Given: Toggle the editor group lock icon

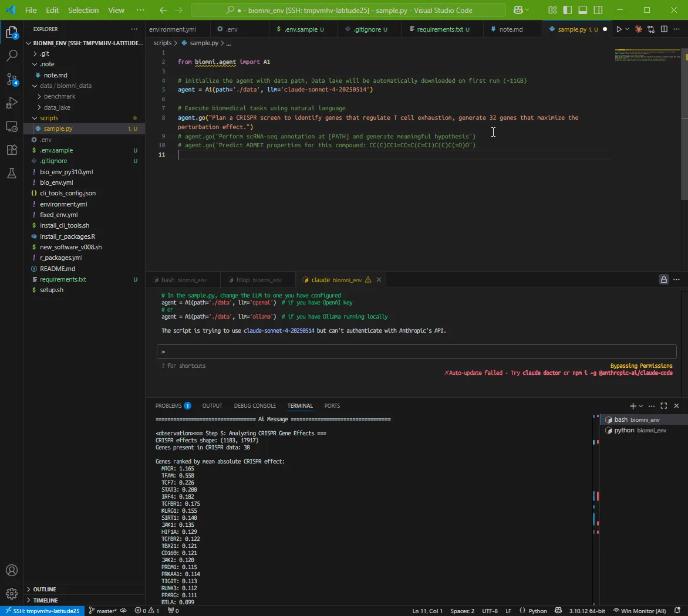Looking at the screenshot, I should coord(663,280).
